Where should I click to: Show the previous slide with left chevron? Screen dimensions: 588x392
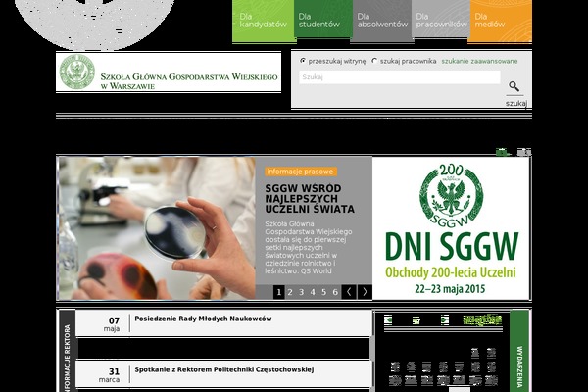[x=349, y=292]
